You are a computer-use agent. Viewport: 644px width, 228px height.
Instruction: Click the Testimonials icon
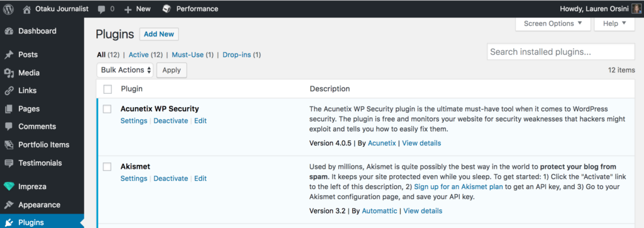(x=9, y=163)
